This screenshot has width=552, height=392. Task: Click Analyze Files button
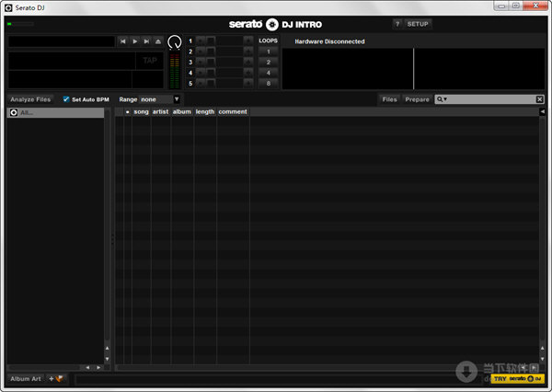point(30,99)
